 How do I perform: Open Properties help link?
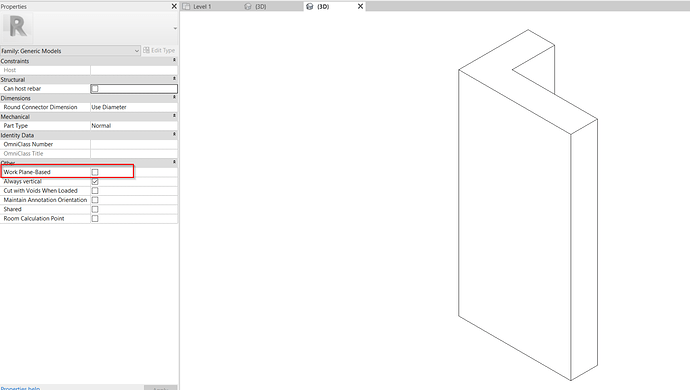click(20, 388)
